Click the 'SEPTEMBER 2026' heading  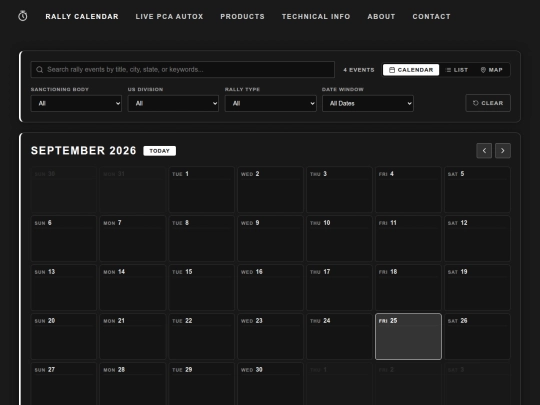[84, 150]
